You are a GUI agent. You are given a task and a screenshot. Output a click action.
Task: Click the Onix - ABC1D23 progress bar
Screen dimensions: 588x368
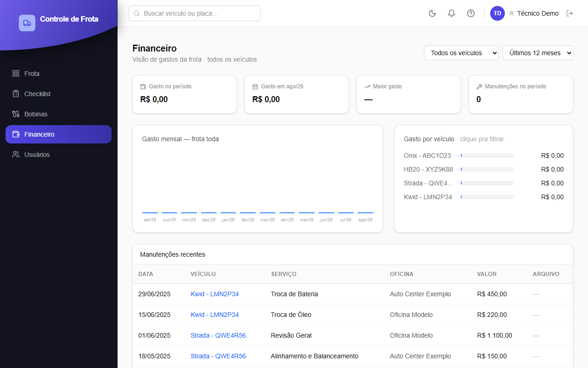[487, 155]
